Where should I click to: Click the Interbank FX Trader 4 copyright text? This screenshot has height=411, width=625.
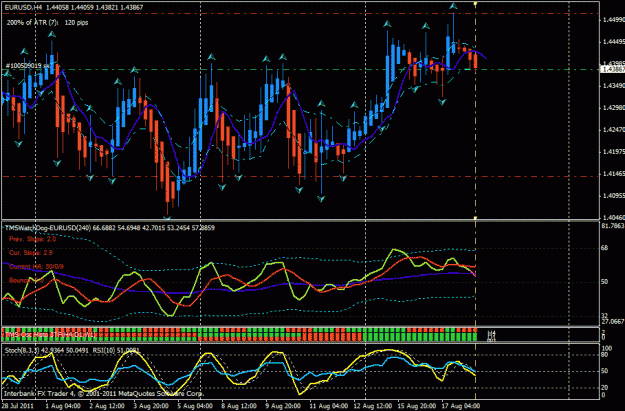point(104,393)
